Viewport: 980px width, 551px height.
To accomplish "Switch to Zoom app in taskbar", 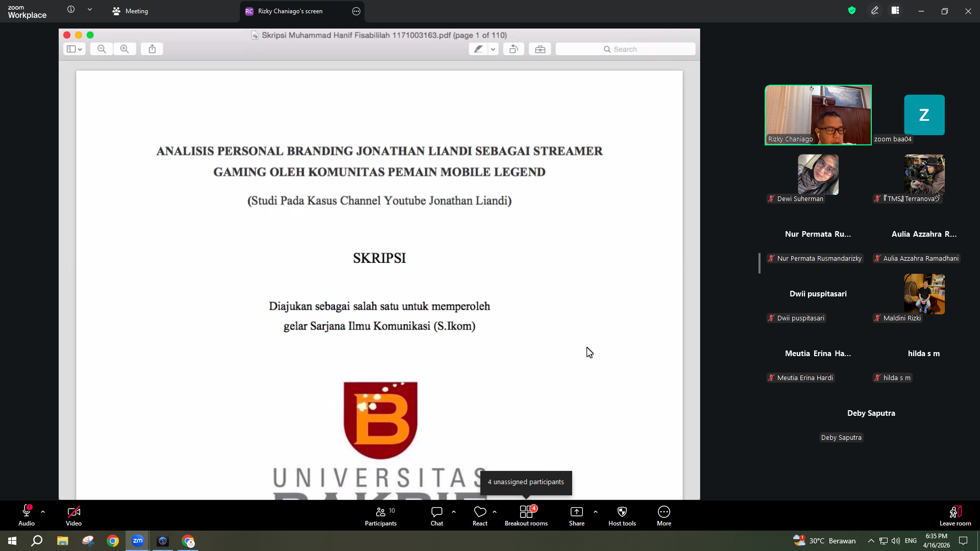I will [138, 541].
